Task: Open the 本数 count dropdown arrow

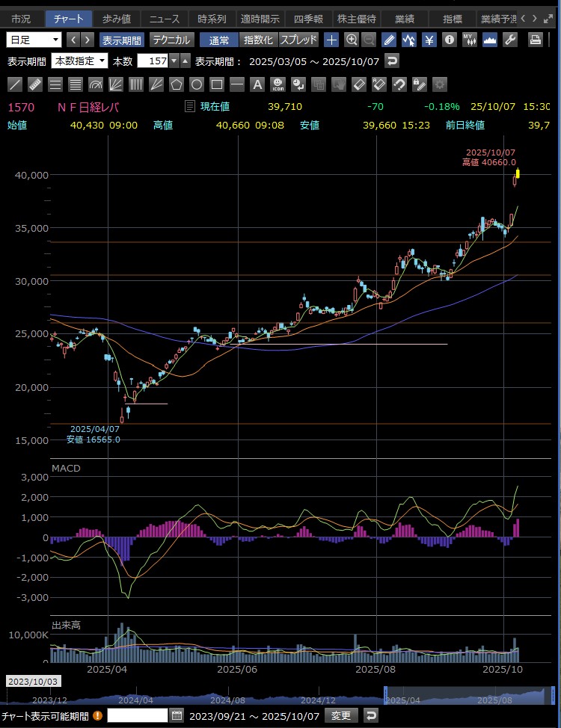Action: pyautogui.click(x=174, y=61)
